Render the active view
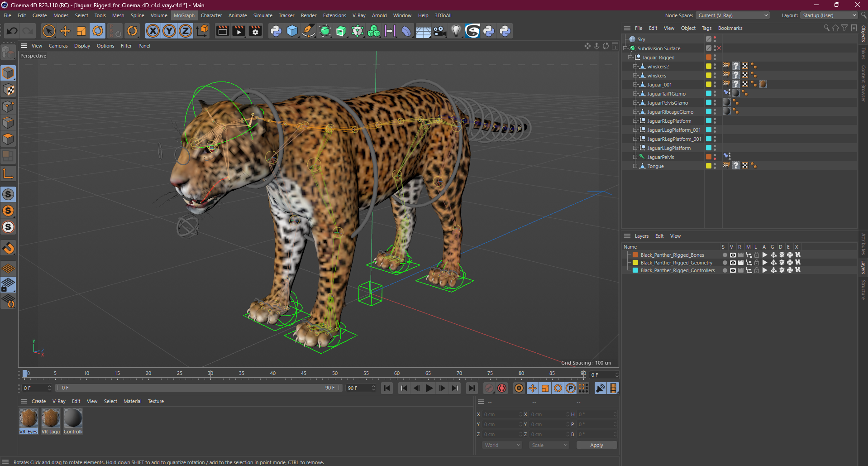868x466 pixels. (222, 31)
